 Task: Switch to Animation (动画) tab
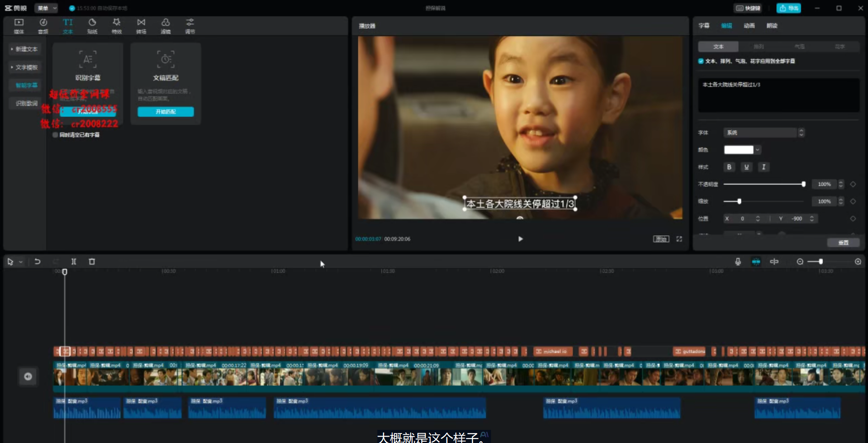pos(749,26)
